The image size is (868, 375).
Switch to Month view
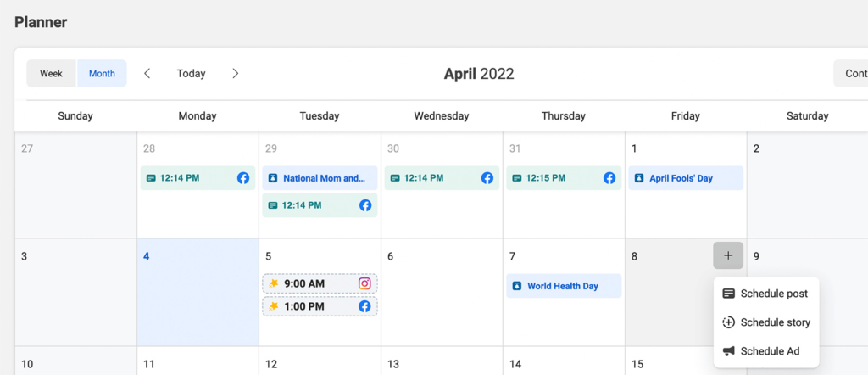[102, 74]
